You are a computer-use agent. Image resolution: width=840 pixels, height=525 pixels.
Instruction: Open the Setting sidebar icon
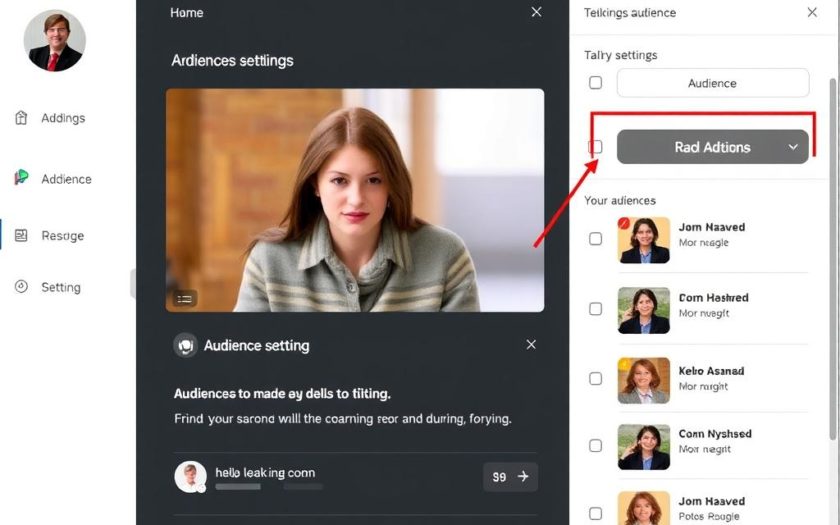(21, 287)
